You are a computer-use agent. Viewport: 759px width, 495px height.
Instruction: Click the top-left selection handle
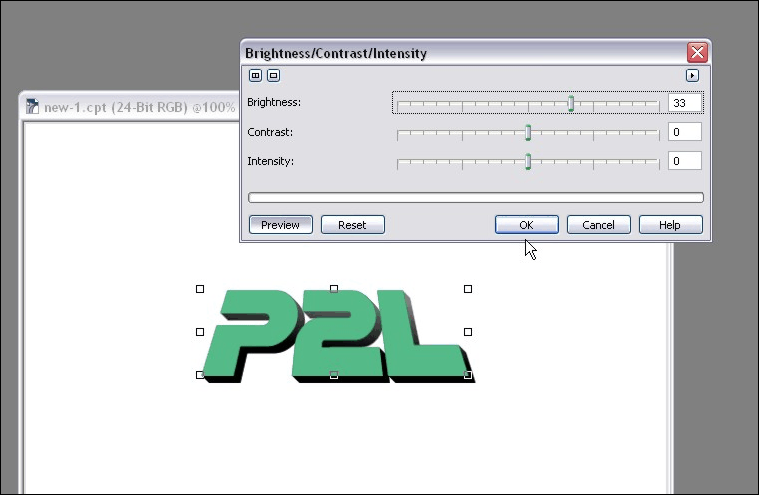coord(200,289)
